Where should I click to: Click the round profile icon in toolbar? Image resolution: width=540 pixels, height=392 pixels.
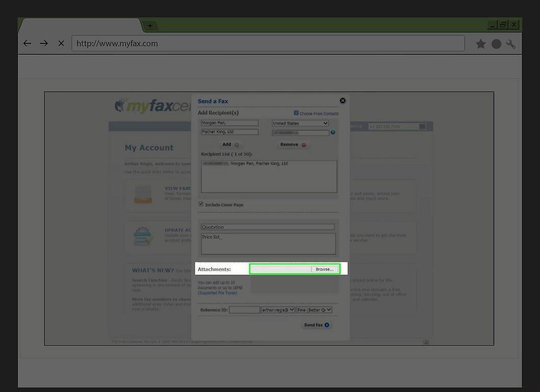(496, 44)
